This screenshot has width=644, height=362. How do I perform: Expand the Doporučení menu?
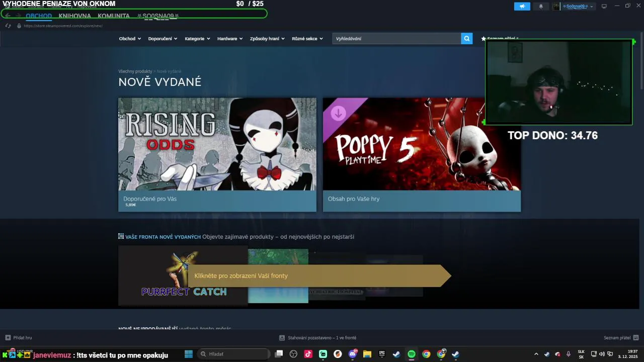pyautogui.click(x=163, y=39)
